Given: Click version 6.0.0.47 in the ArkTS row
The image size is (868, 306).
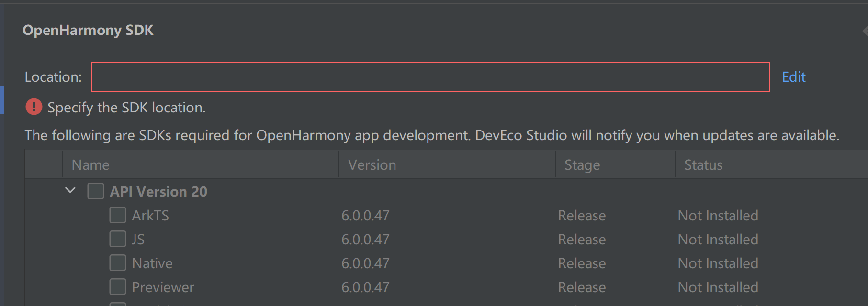Looking at the screenshot, I should 365,216.
